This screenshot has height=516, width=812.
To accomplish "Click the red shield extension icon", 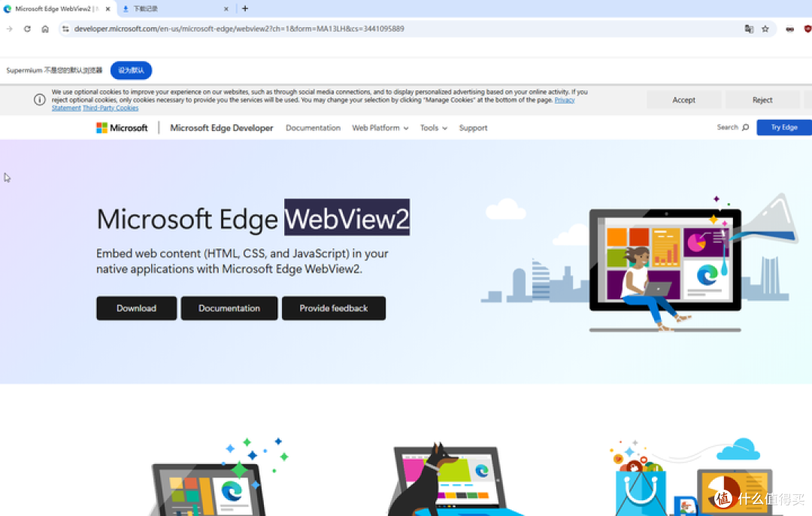I will click(807, 29).
